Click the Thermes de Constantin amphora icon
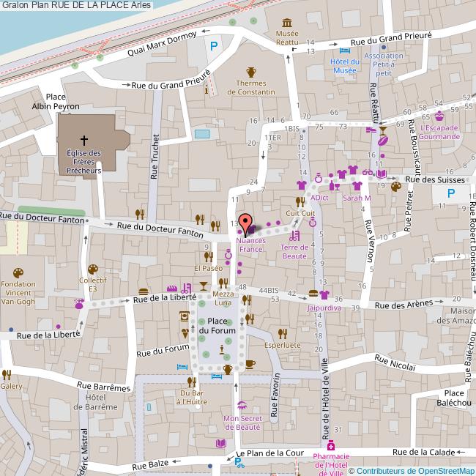 [x=251, y=72]
